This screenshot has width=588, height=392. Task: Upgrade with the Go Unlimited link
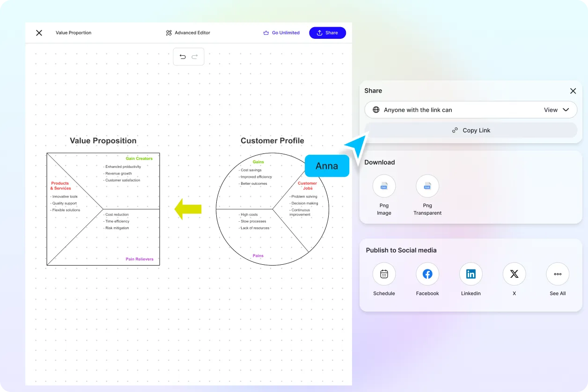tap(281, 33)
